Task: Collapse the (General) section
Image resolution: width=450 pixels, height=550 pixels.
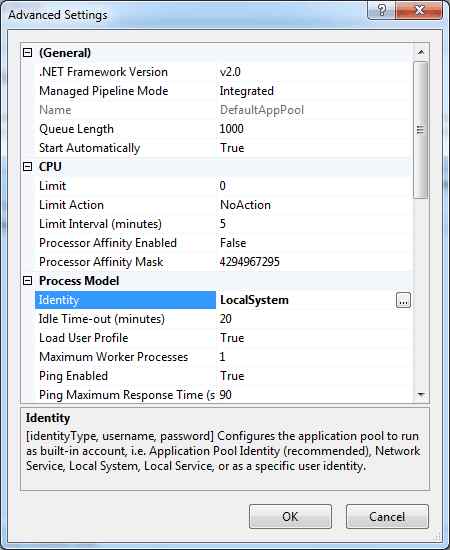Action: coord(27,53)
